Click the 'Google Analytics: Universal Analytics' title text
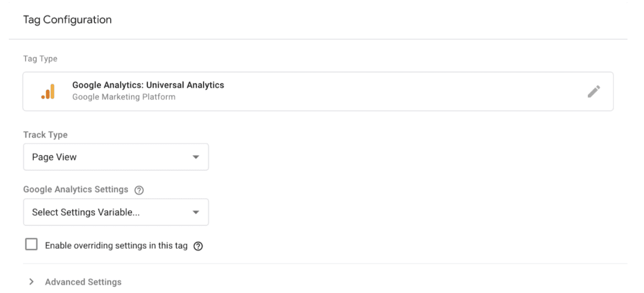The height and width of the screenshot is (293, 644). [148, 85]
